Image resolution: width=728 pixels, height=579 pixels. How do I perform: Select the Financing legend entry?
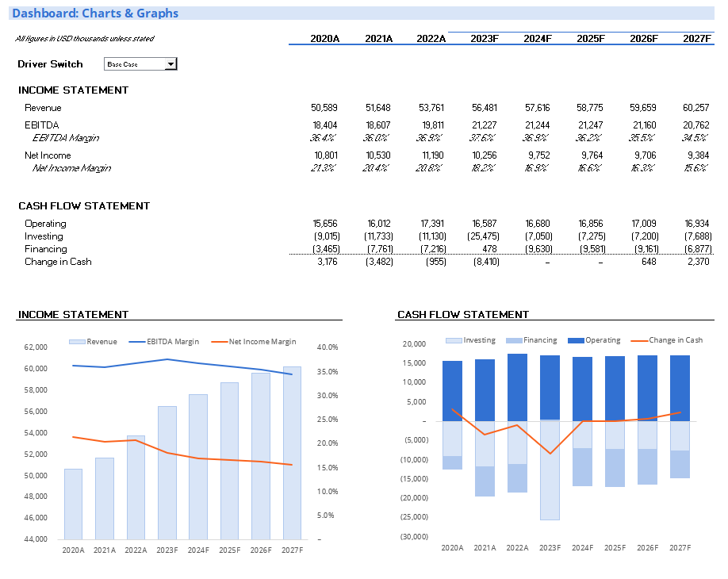(x=539, y=340)
